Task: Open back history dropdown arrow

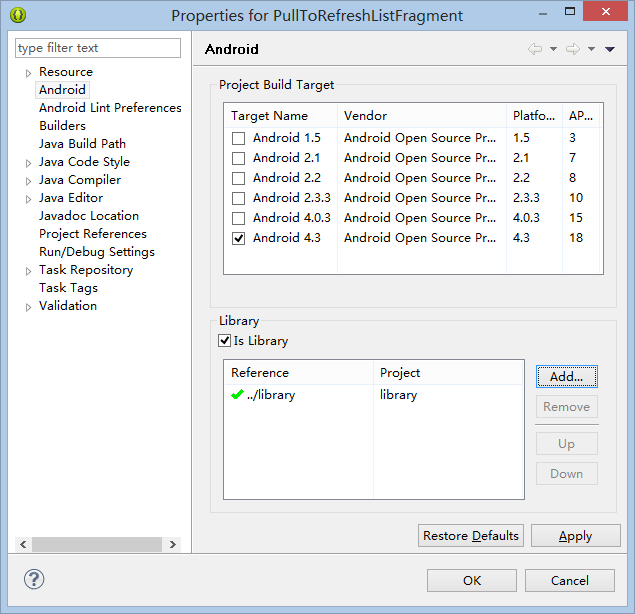Action: 553,49
